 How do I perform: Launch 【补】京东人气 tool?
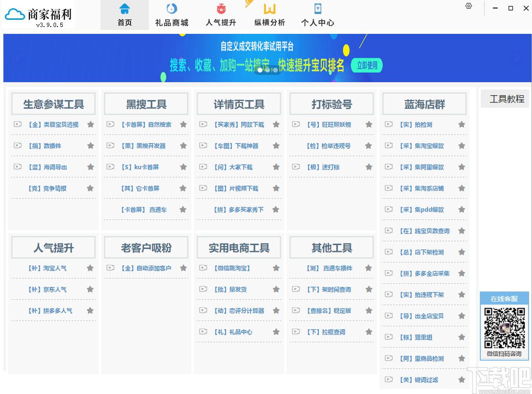(47, 290)
